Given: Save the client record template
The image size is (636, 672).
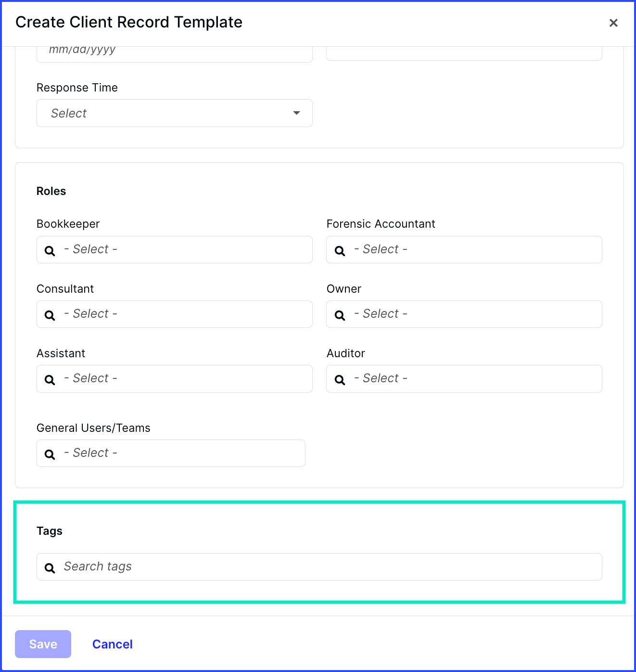Looking at the screenshot, I should 43,644.
